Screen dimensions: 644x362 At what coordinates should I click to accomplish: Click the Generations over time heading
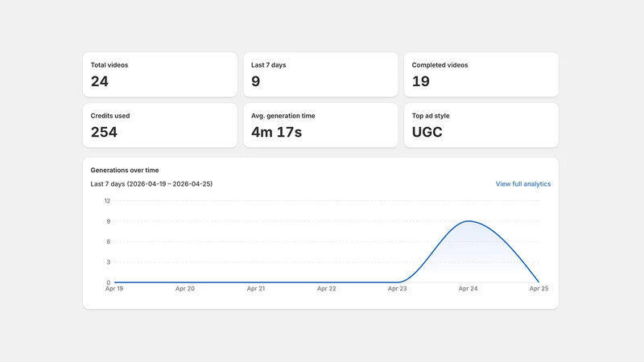click(125, 170)
